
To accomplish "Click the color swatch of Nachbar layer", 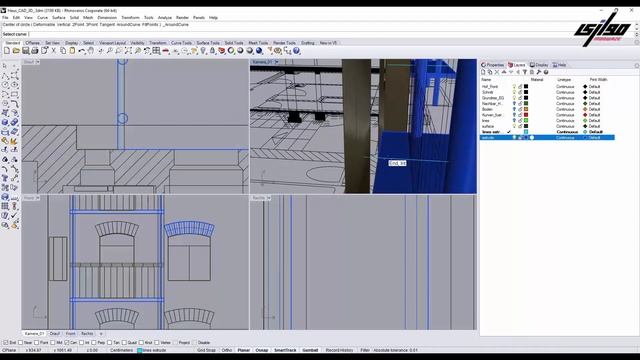I will (526, 104).
